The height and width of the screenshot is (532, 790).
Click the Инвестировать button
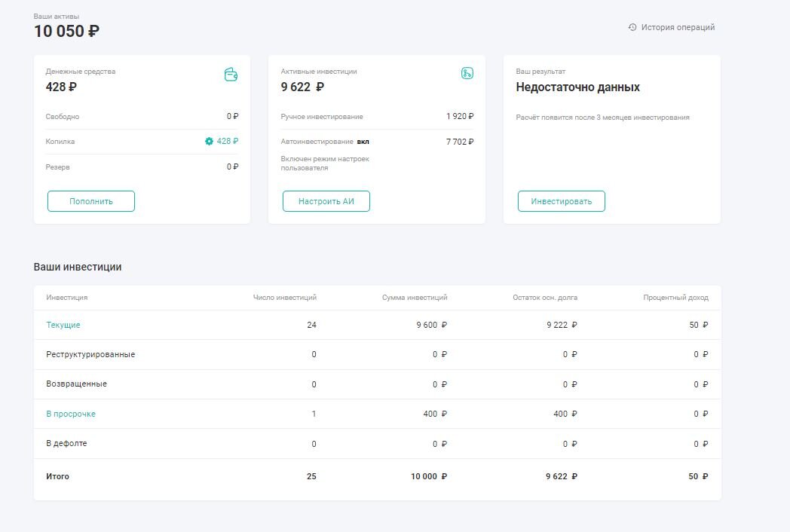click(x=562, y=201)
